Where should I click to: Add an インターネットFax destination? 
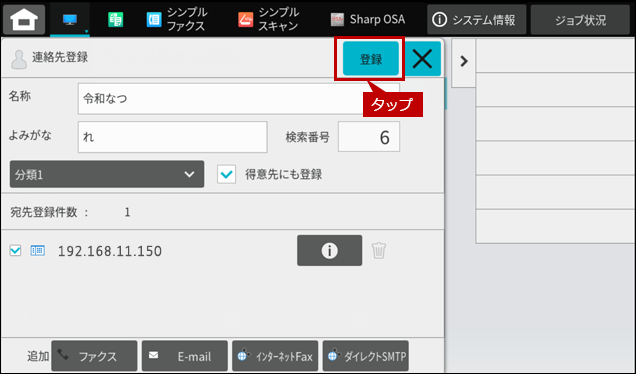(x=275, y=356)
